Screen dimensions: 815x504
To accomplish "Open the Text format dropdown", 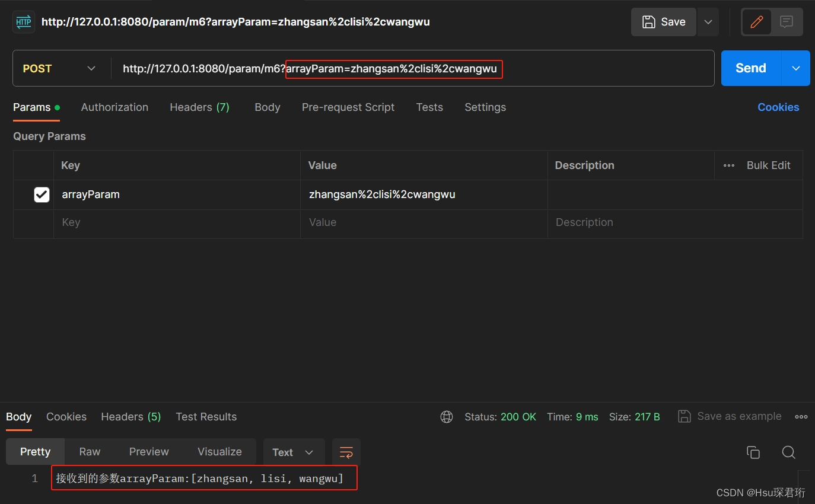I will (294, 452).
